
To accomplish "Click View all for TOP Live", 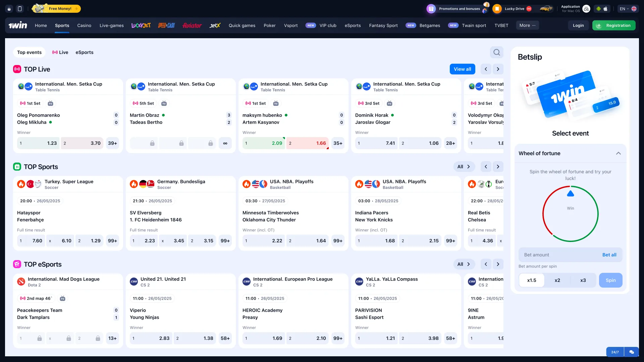I will [463, 69].
